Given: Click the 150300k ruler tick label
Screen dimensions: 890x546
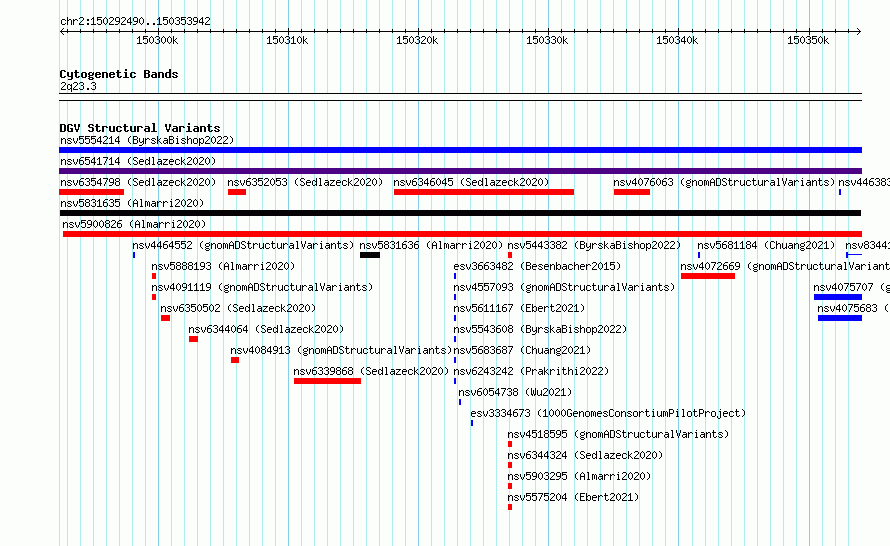Looking at the screenshot, I should (157, 40).
